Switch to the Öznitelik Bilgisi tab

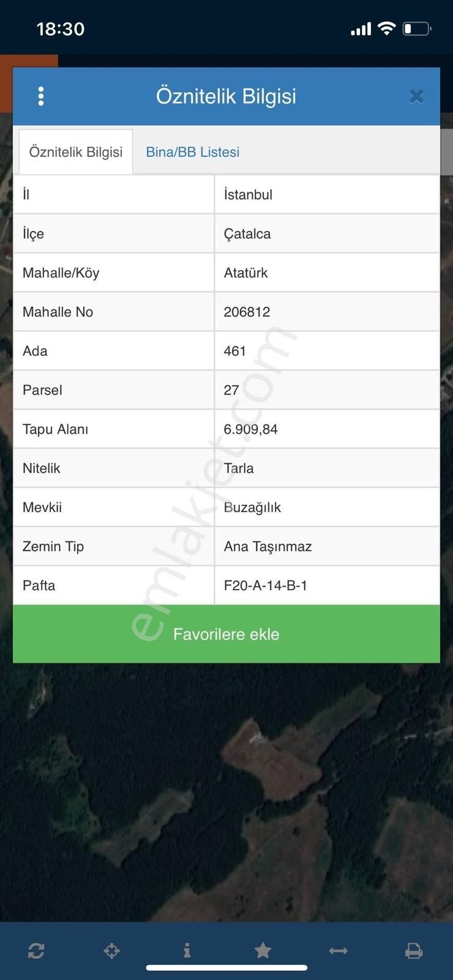click(x=76, y=152)
